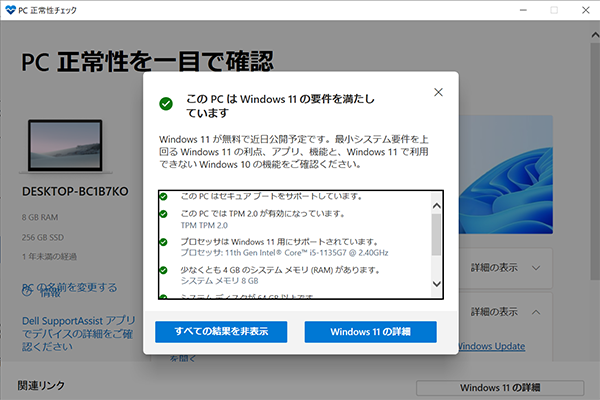This screenshot has height=400, width=600.
Task: Click the PC 正常性を一目で確認 heading
Action: coord(147,62)
